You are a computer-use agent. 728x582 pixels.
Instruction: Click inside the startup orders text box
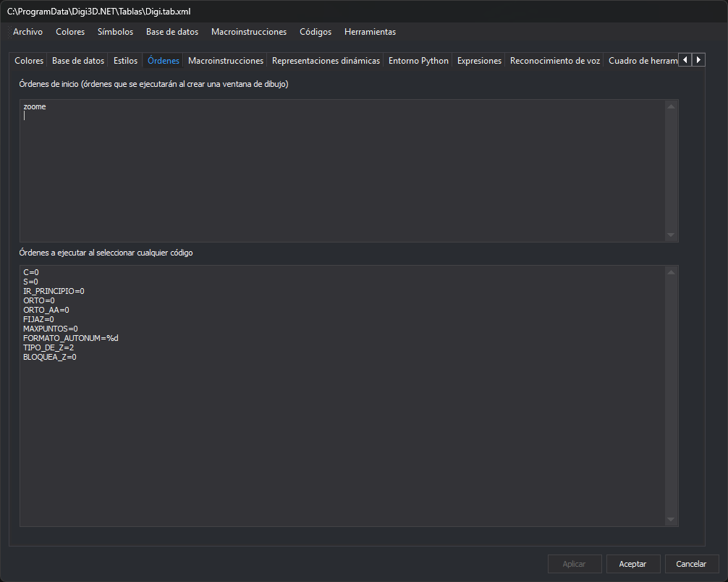coord(342,170)
